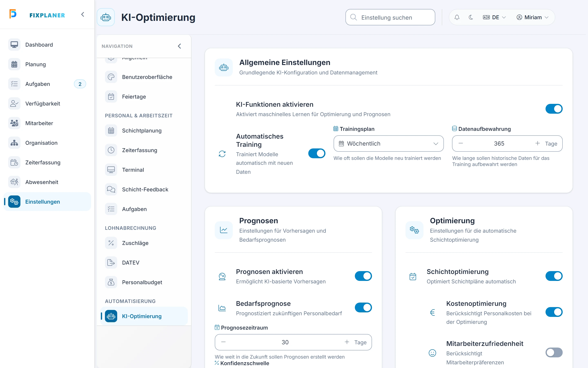588x368 pixels.
Task: Increase Prognosezeitraum with plus button
Action: 347,342
